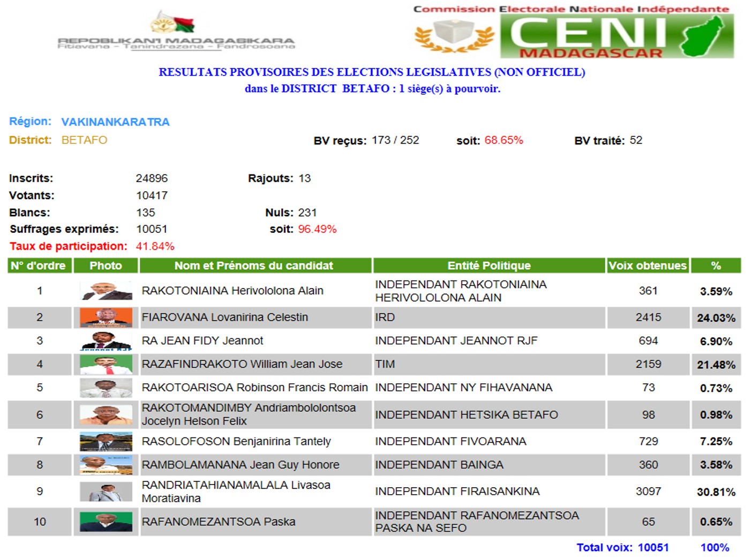Click photo of RASOLOFOSON Benjanirina Tantely
This screenshot has width=752, height=560.
(x=106, y=442)
